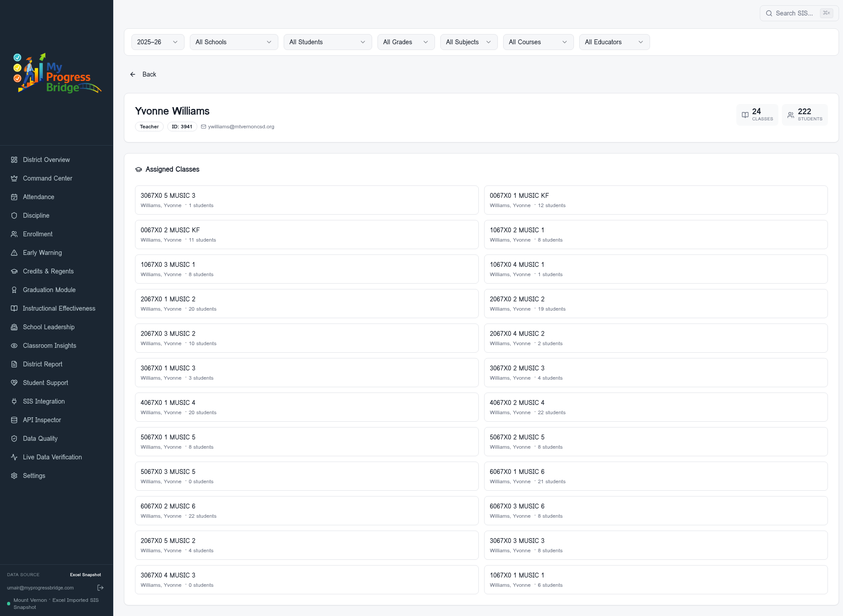Screen dimensions: 843x616
Task: Open class card 2067X0 4 MUSIC 2
Action: pos(656,338)
